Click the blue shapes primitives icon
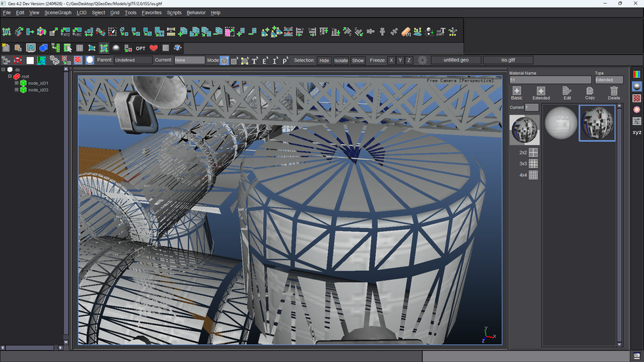This screenshot has width=644, height=362. [43, 48]
